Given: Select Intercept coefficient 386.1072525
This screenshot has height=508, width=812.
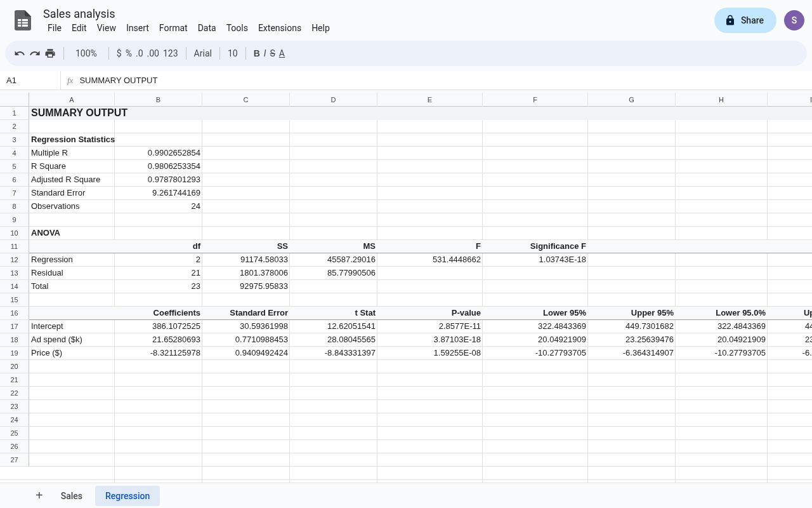Looking at the screenshot, I should pyautogui.click(x=159, y=326).
